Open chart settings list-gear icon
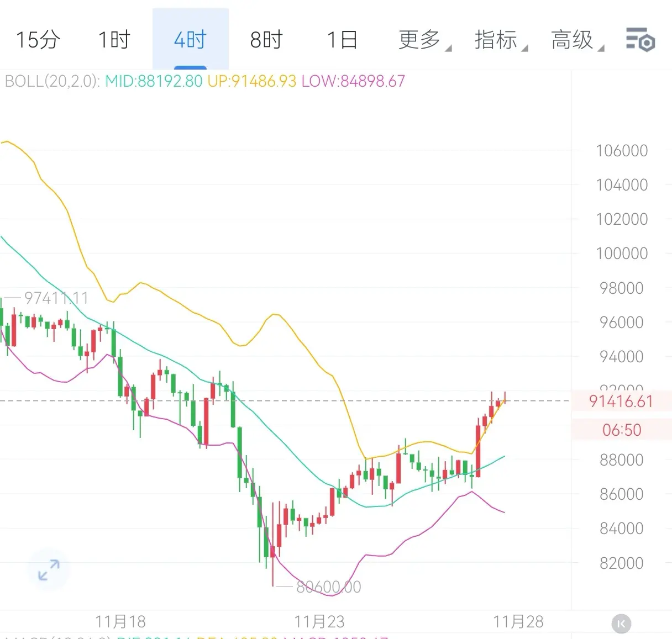 pyautogui.click(x=641, y=40)
